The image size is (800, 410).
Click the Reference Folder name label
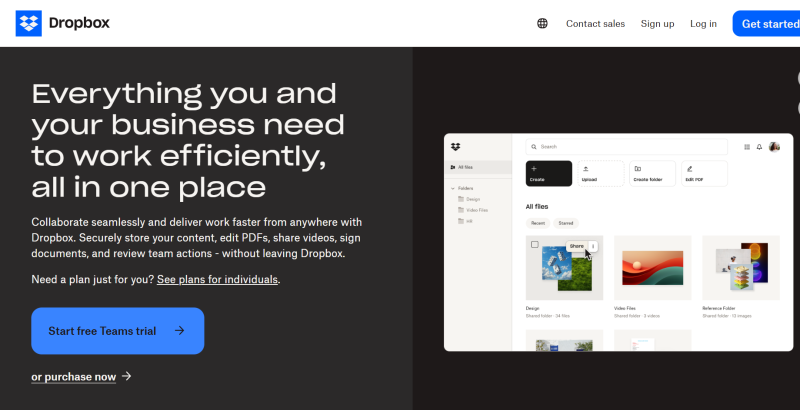[x=718, y=309]
